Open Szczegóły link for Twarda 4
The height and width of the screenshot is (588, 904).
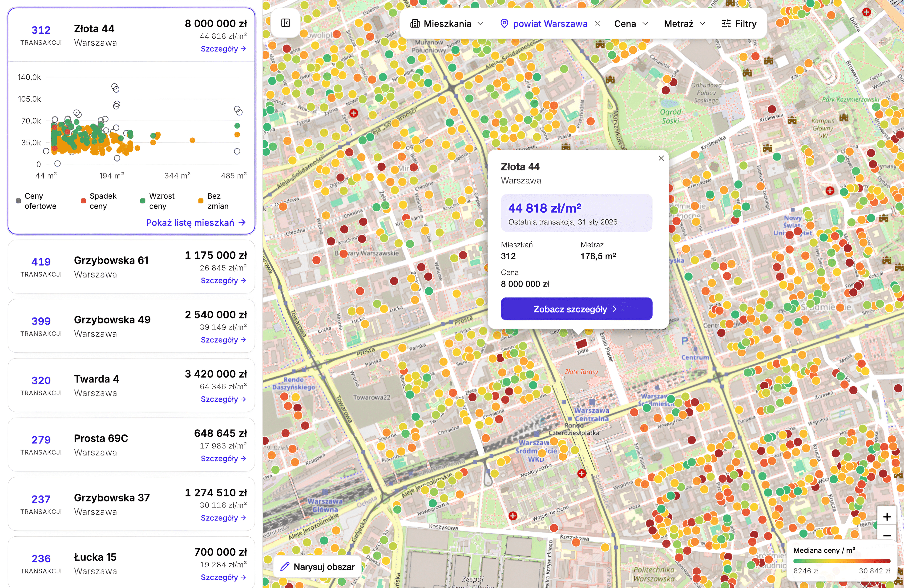[223, 399]
